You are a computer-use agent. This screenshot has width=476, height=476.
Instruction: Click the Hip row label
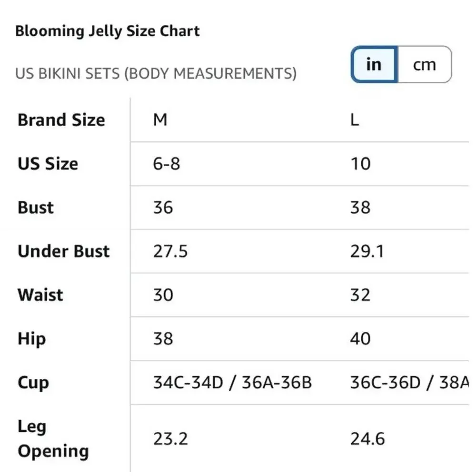(x=32, y=339)
